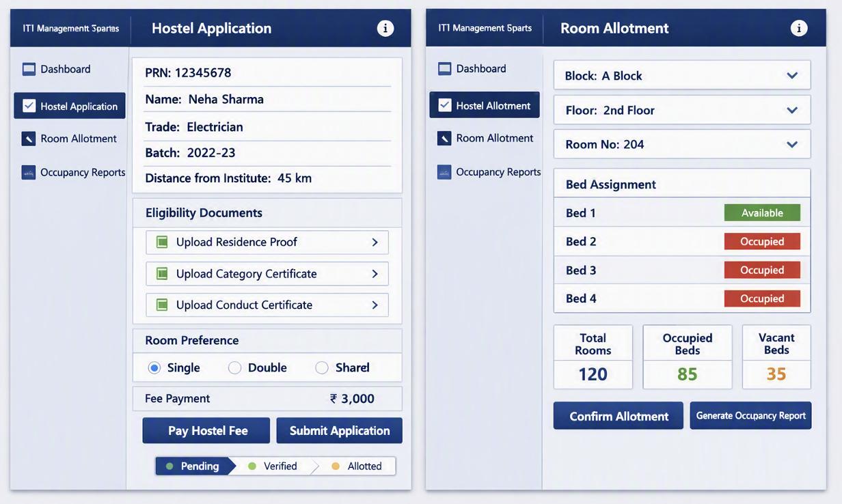Click the info icon in Room Allotment header
The height and width of the screenshot is (504, 842).
(x=799, y=28)
